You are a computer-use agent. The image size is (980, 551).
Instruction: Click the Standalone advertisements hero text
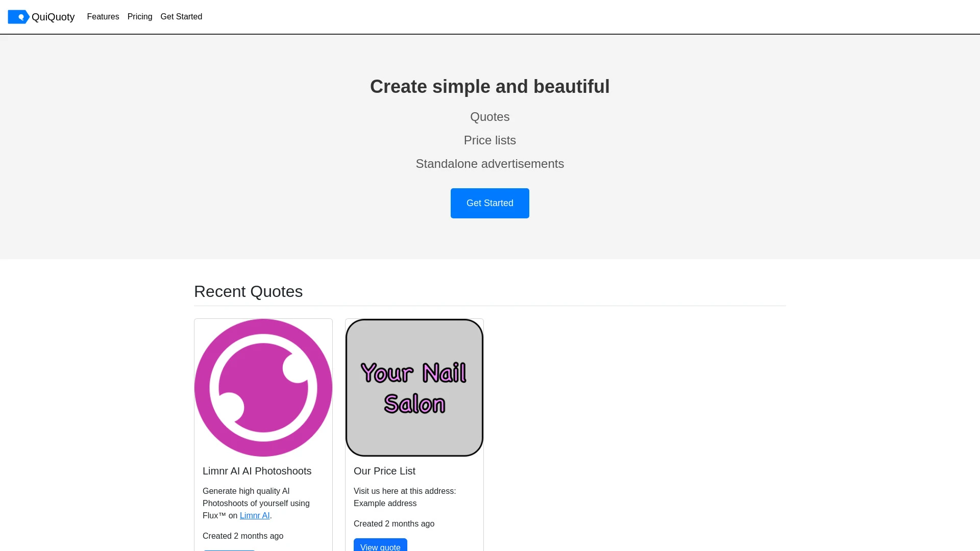click(489, 164)
